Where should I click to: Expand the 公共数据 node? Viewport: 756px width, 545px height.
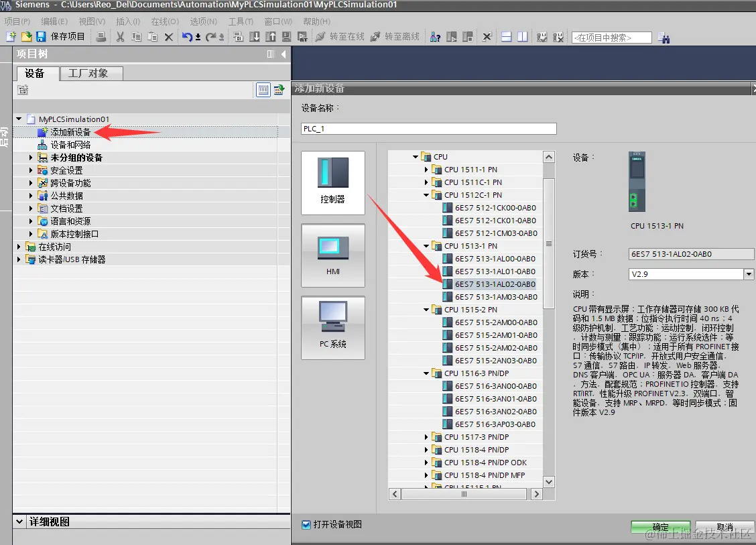(31, 195)
